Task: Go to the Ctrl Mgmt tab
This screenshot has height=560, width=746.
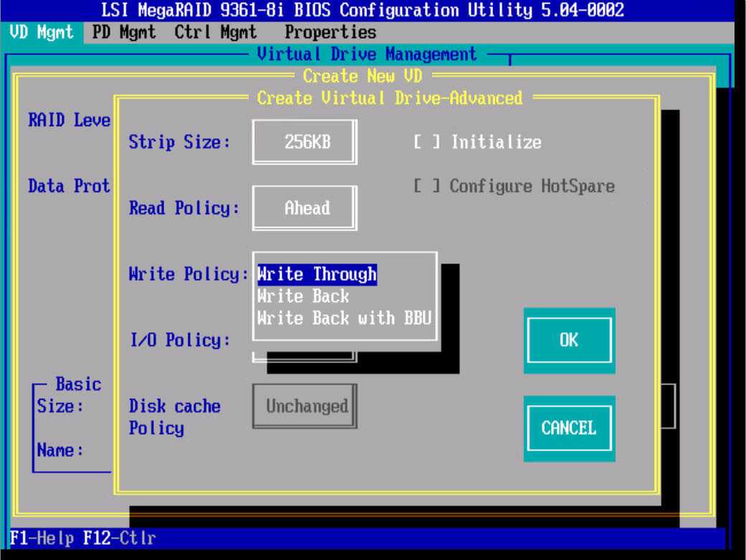Action: 216,32
